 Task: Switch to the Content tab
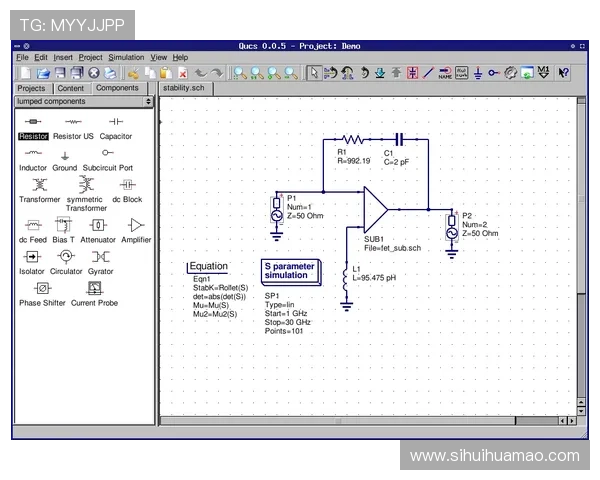point(71,88)
